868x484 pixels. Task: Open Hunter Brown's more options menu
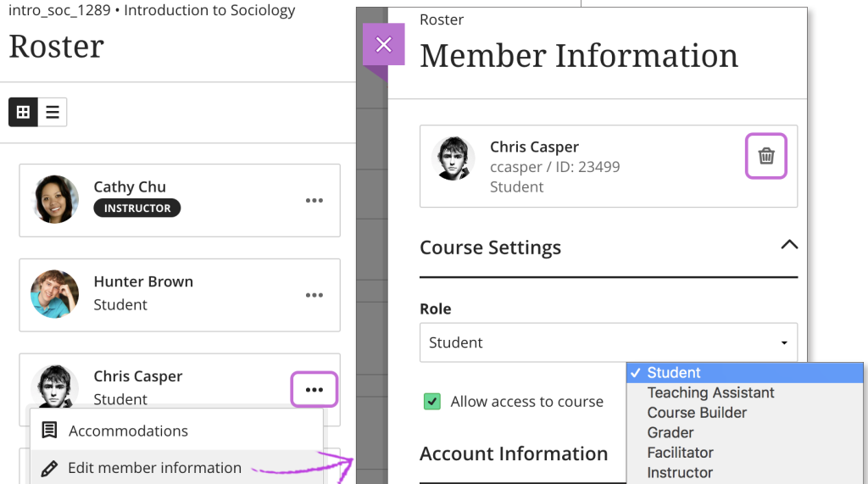click(314, 295)
